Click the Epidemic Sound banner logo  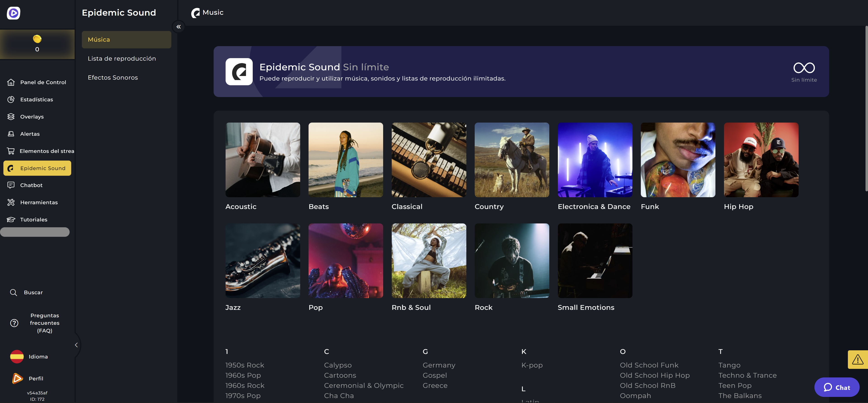239,71
